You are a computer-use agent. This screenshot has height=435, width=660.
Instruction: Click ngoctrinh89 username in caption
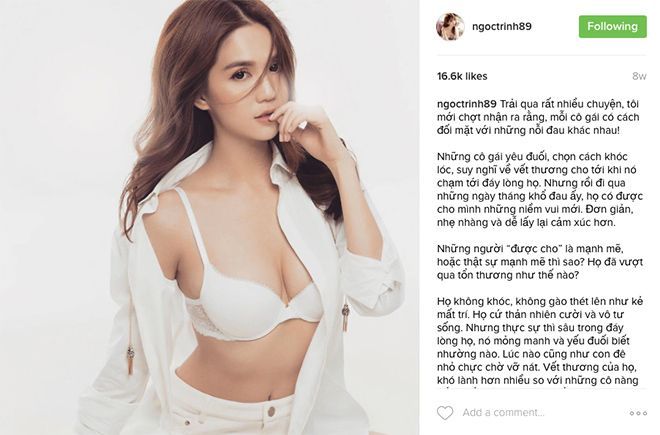467,104
